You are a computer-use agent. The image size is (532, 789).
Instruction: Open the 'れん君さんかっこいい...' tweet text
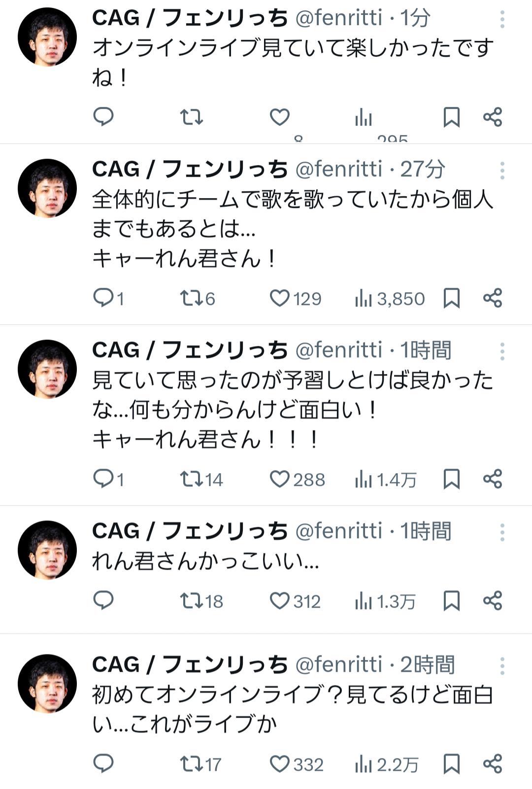pyautogui.click(x=205, y=561)
